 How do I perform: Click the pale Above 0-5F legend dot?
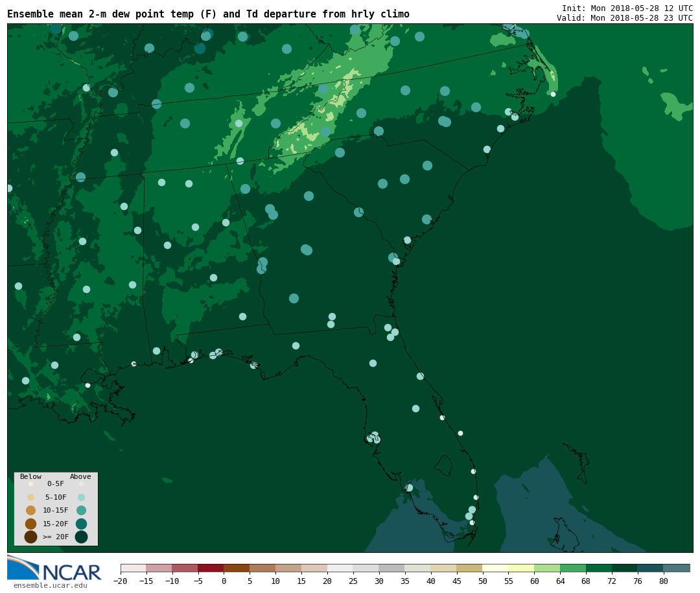pos(81,483)
